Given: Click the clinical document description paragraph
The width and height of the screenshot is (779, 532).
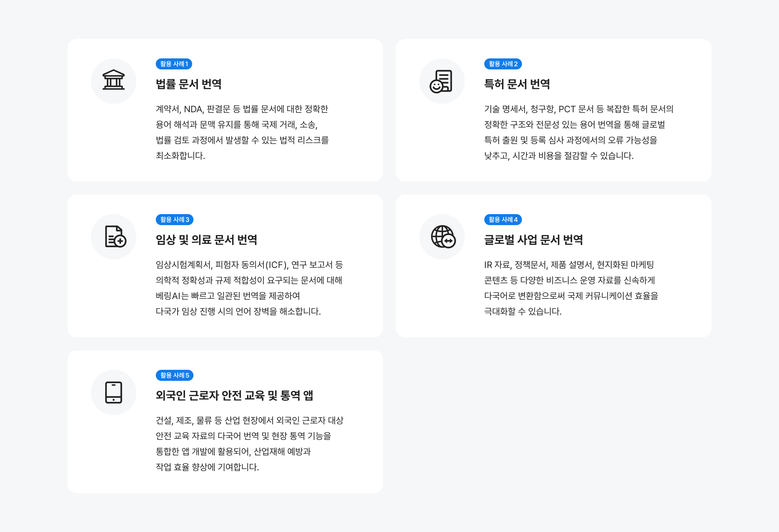Looking at the screenshot, I should click(249, 288).
